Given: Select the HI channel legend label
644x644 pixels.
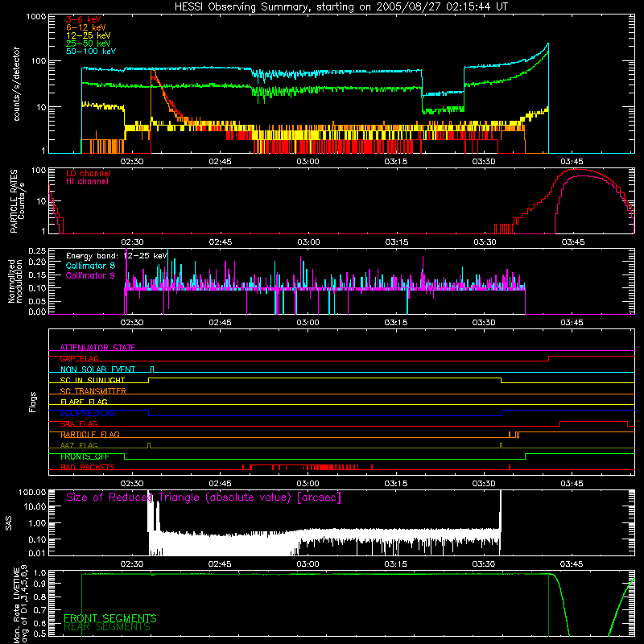Looking at the screenshot, I should coord(87,182).
